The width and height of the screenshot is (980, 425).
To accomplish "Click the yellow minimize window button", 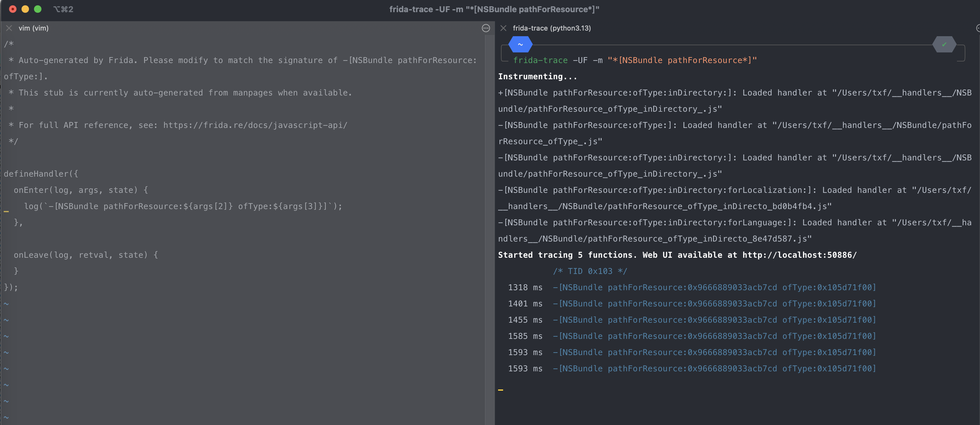I will coord(25,9).
